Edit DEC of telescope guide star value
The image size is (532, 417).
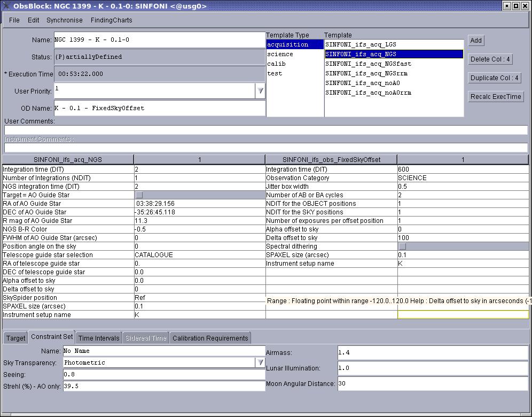(200, 272)
